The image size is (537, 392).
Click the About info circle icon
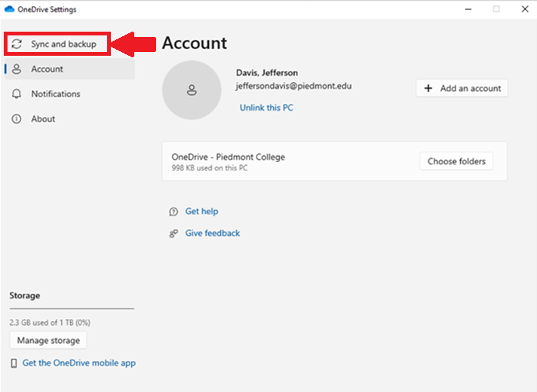17,119
